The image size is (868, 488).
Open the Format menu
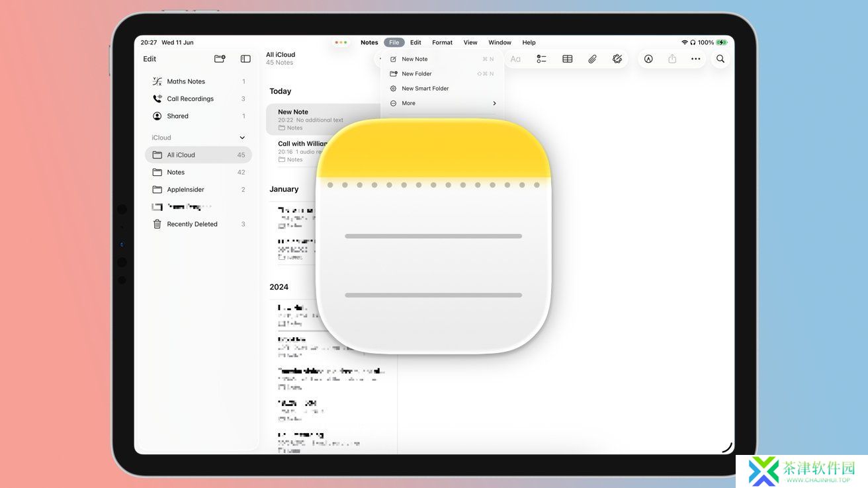point(442,42)
